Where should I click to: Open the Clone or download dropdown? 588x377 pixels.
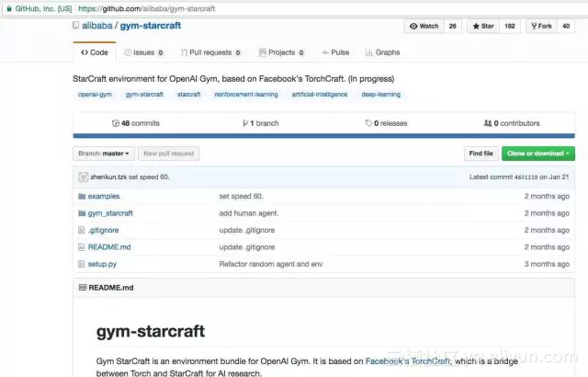538,154
